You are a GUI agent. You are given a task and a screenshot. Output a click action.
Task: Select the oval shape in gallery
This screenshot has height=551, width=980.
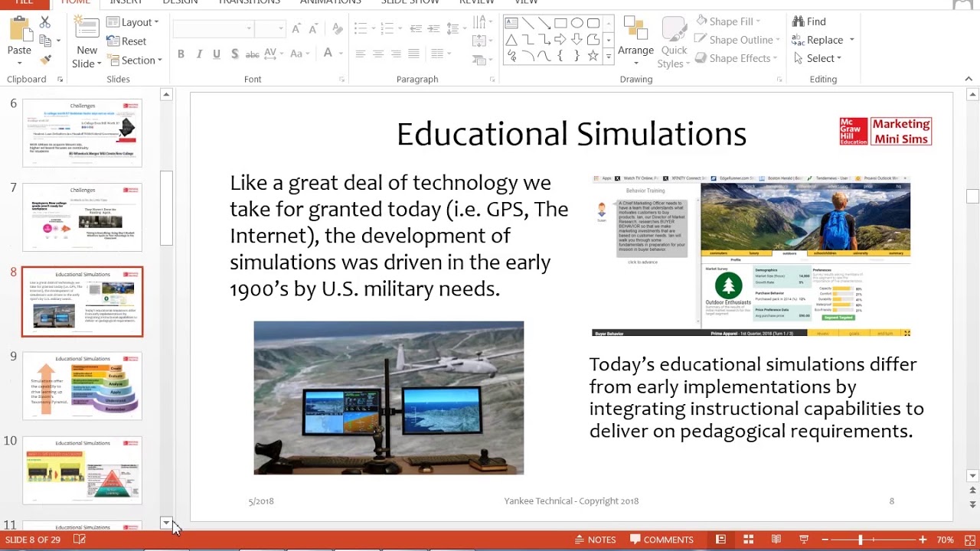[x=577, y=23]
